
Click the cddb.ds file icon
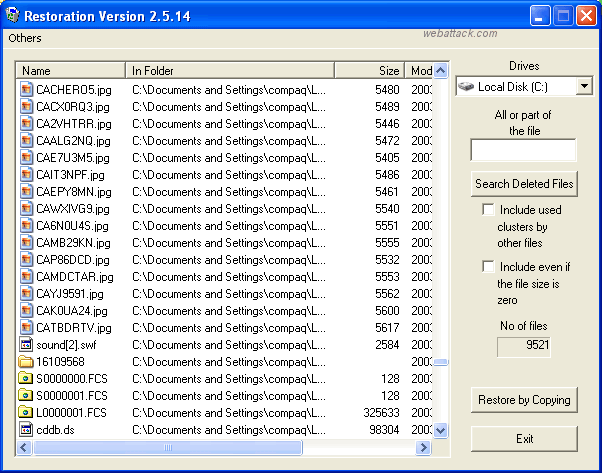click(x=27, y=430)
